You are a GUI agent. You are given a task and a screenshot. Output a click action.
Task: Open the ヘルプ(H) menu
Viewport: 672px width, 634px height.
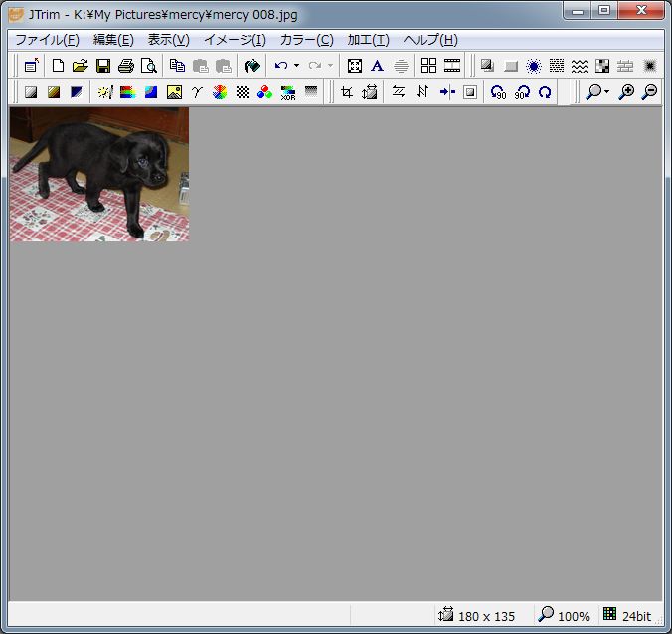pyautogui.click(x=430, y=40)
